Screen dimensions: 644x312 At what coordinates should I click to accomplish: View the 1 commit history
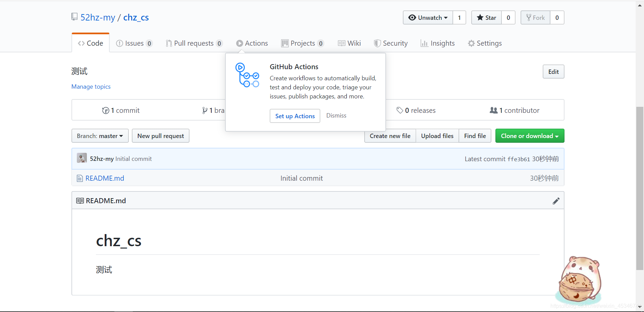tap(121, 110)
